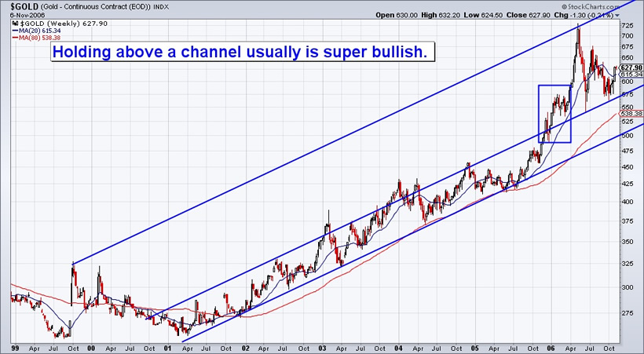
Task: Click the 6-Nov-2006 date label
Action: 27,15
